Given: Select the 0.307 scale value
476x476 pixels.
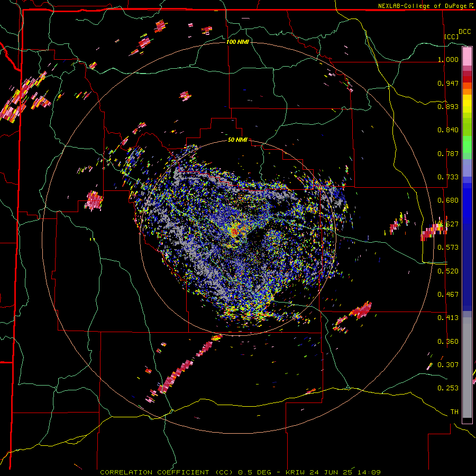Looking at the screenshot, I should pyautogui.click(x=448, y=364).
